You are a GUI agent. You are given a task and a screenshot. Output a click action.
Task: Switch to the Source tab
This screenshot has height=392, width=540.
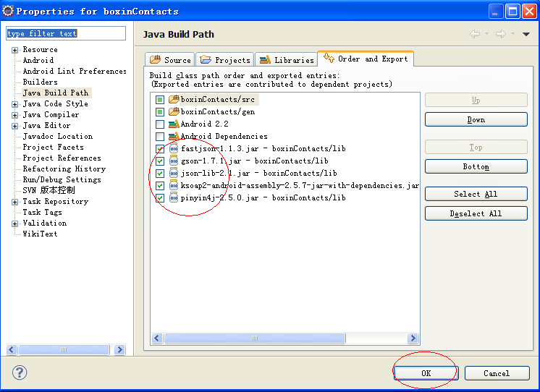pyautogui.click(x=170, y=59)
